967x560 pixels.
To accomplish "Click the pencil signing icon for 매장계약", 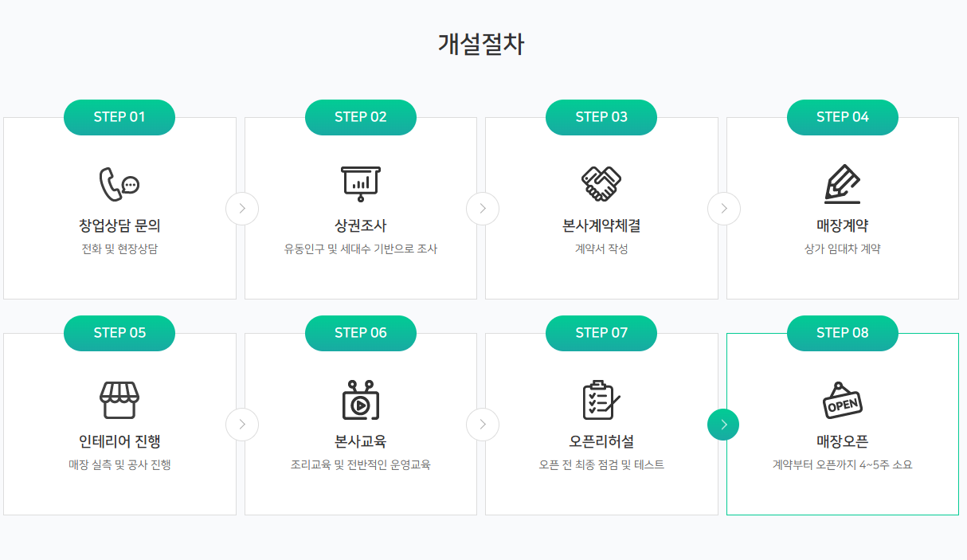I will pos(842,184).
